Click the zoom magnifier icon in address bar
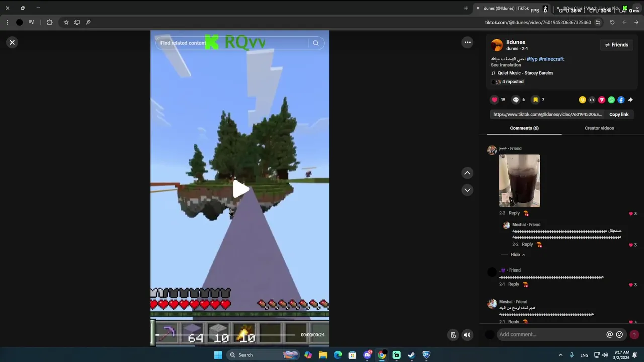Screen dimensions: 644x362 [x=88, y=22]
